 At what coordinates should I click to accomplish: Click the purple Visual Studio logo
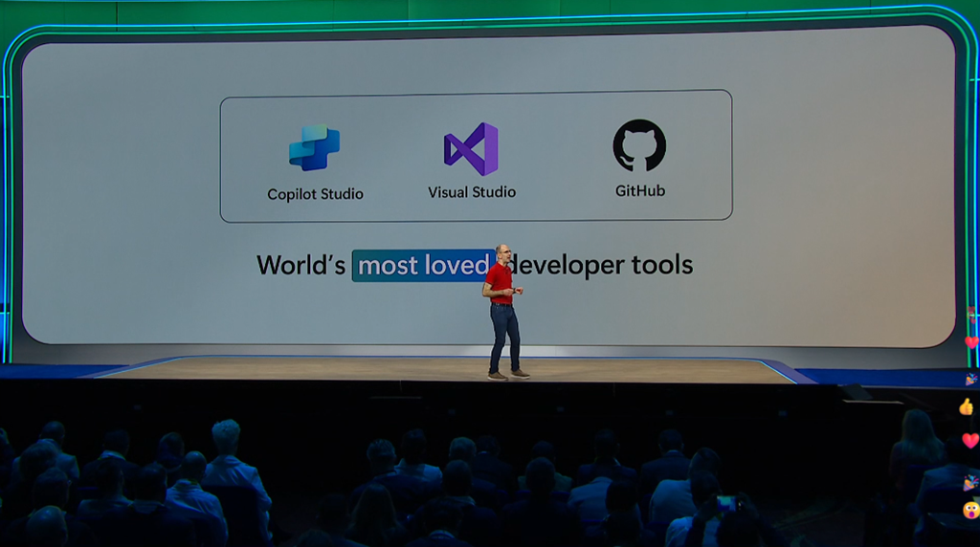tap(471, 148)
